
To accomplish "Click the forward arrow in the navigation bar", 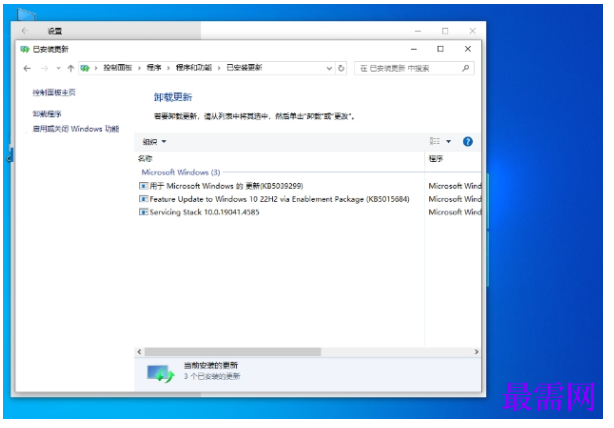I will [x=45, y=69].
